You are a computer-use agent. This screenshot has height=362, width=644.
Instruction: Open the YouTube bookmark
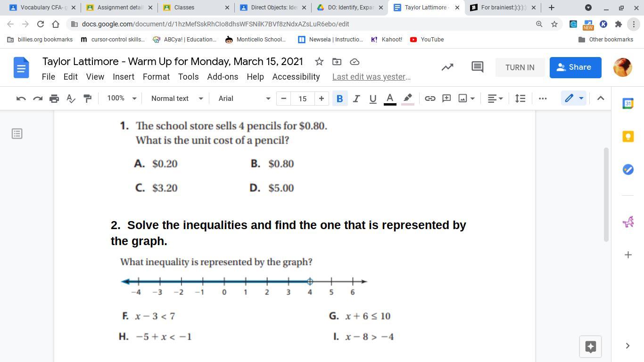(x=427, y=40)
